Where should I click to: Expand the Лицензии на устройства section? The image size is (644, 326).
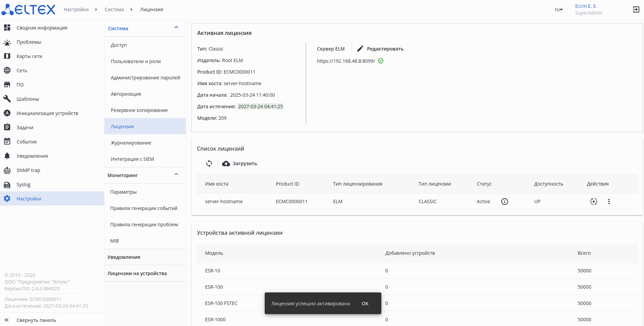(x=137, y=273)
